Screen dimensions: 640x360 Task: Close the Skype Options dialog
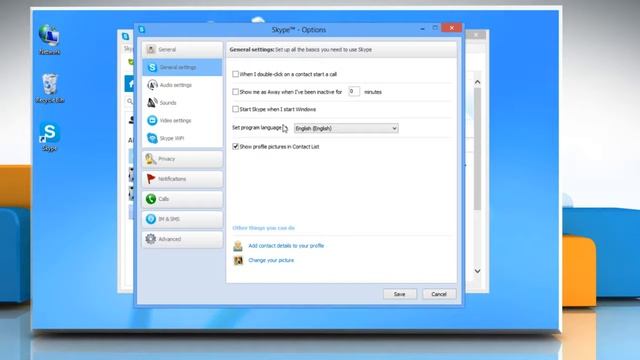(x=451, y=28)
